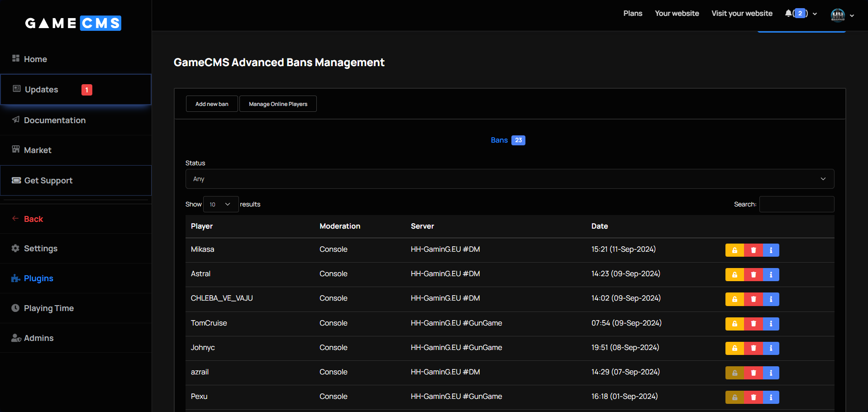The width and height of the screenshot is (868, 412).
Task: Click the Add new ban button
Action: [212, 104]
